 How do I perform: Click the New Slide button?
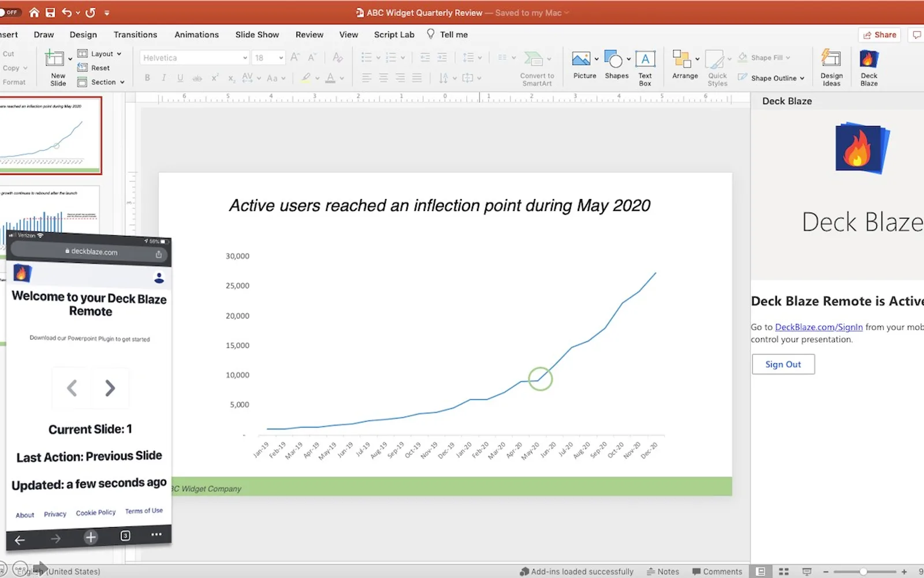[58, 68]
